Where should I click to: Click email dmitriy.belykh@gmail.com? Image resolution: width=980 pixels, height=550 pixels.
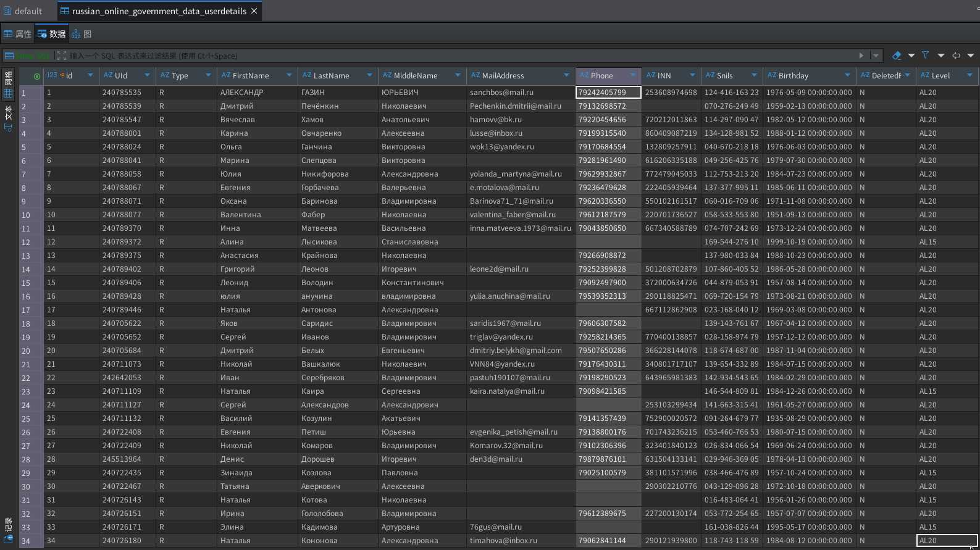tap(516, 351)
